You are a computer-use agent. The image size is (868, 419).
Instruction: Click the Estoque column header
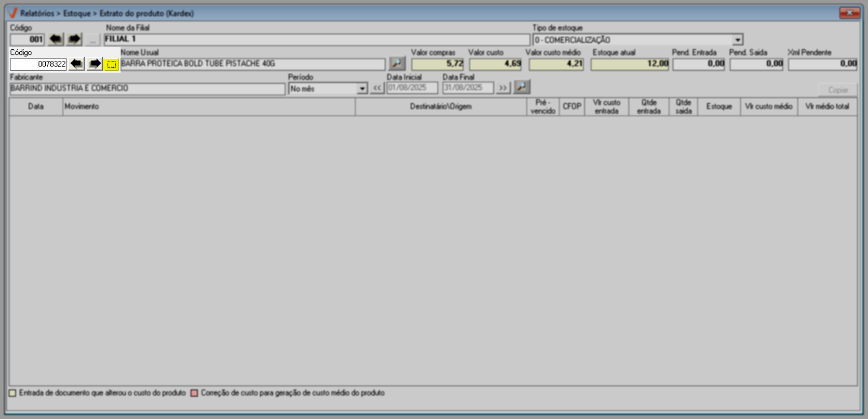pos(719,106)
